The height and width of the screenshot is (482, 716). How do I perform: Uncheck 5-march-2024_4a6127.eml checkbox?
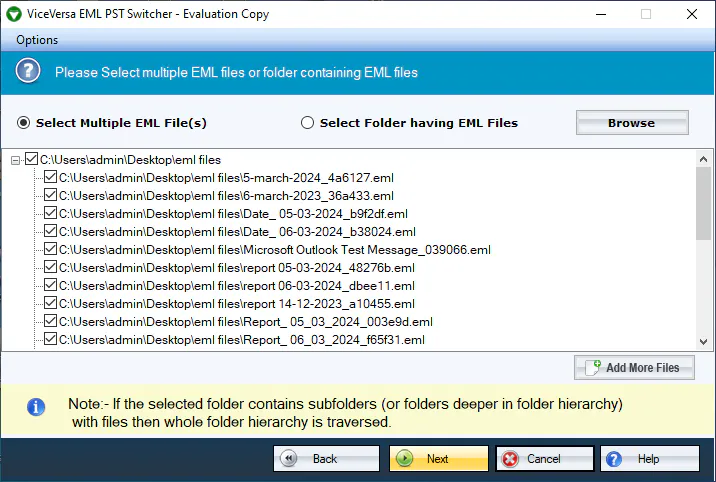(x=50, y=177)
